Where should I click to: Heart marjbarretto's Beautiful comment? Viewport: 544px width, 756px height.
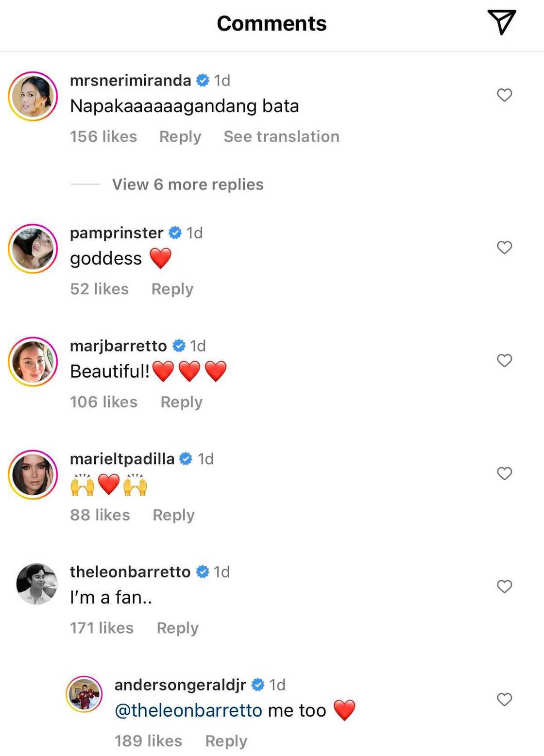(x=505, y=360)
